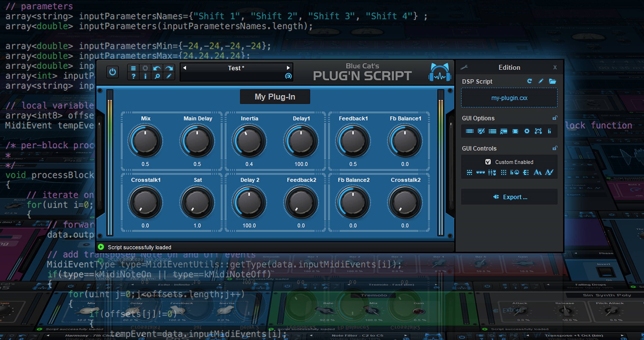
Task: Click the right arrow beside Test preset
Action: [289, 68]
